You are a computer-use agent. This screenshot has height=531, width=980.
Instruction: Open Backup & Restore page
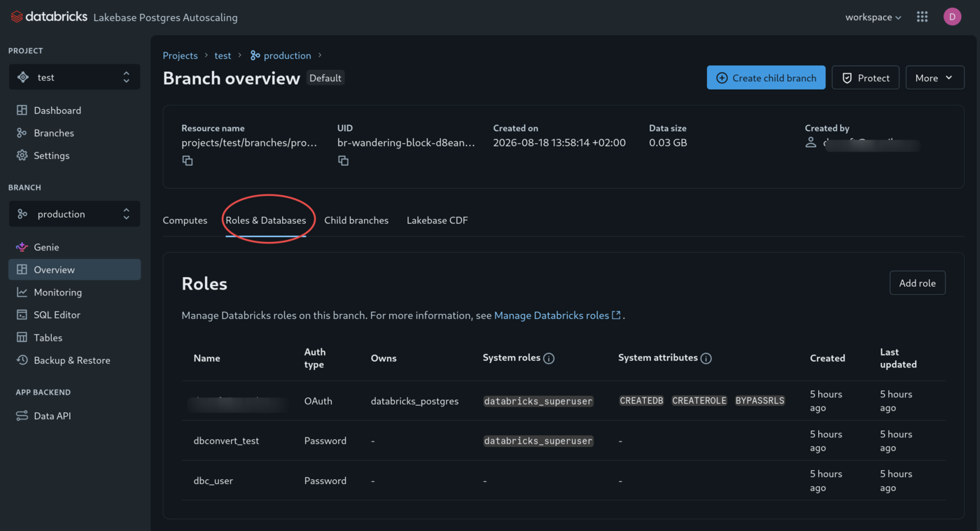[x=74, y=360]
